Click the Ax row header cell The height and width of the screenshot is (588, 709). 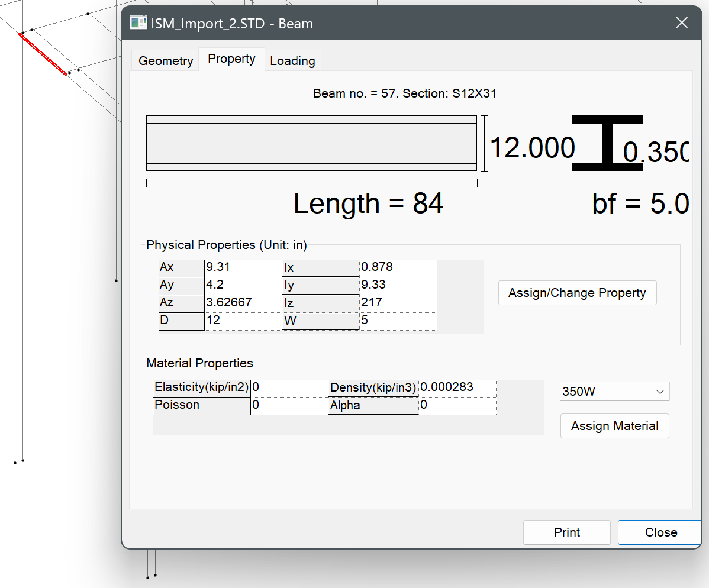(x=181, y=267)
